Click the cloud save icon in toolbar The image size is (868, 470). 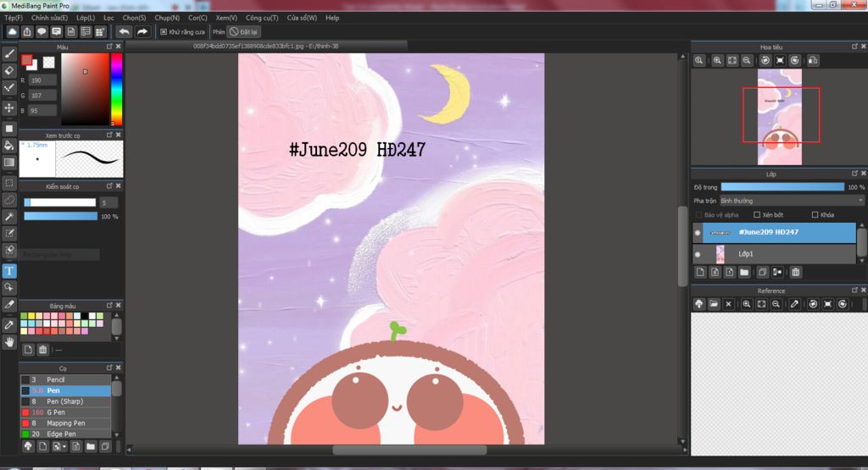click(12, 32)
